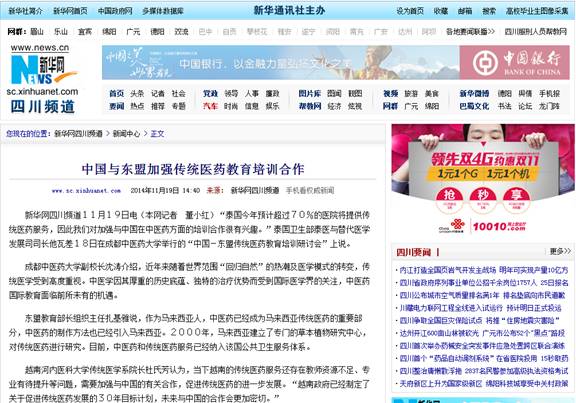Open the Bank of China logo banner
The width and height of the screenshot is (576, 403).
click(514, 62)
